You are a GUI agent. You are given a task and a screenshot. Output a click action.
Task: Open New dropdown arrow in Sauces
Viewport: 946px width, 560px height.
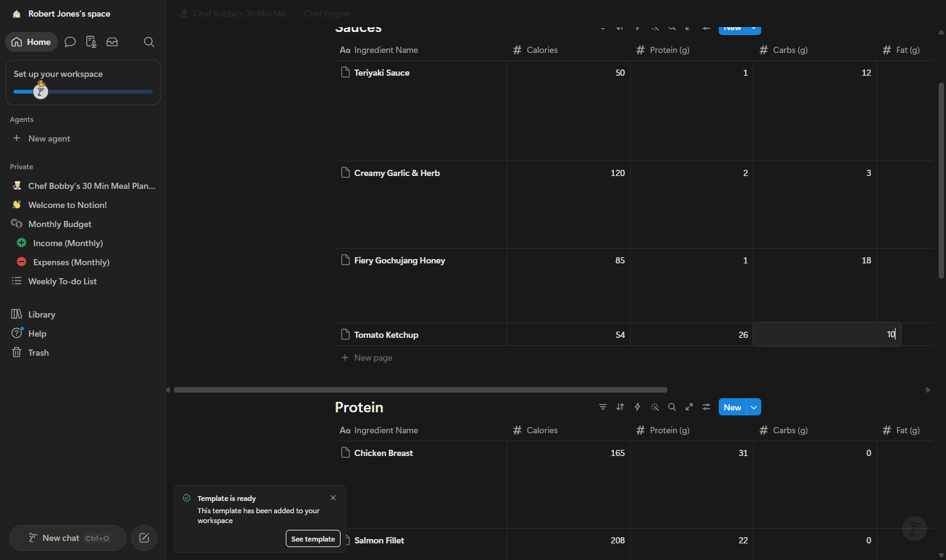754,28
